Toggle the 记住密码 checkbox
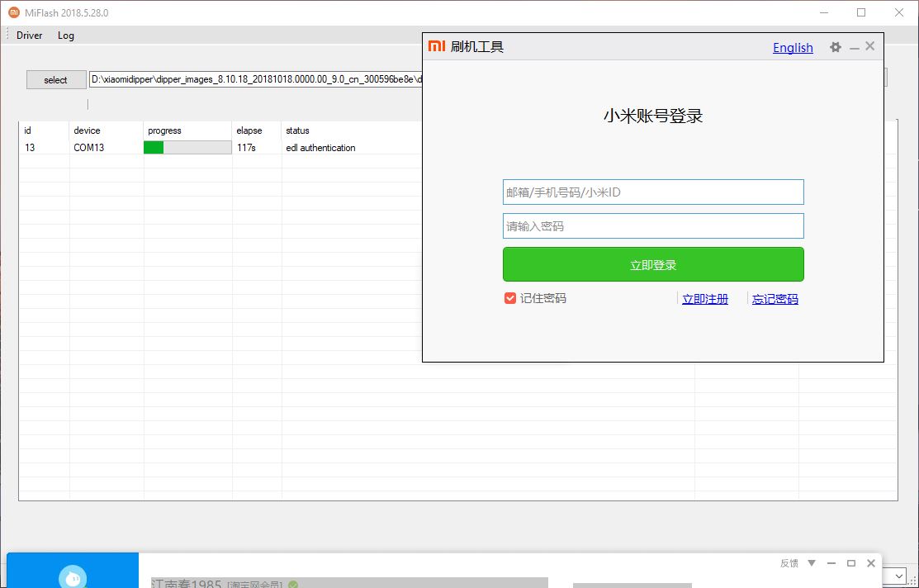919x588 pixels. click(x=510, y=298)
